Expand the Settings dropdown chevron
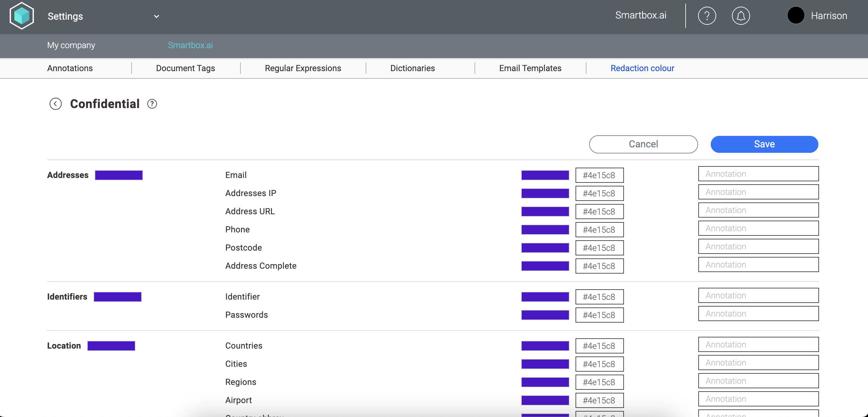868x417 pixels. [156, 17]
